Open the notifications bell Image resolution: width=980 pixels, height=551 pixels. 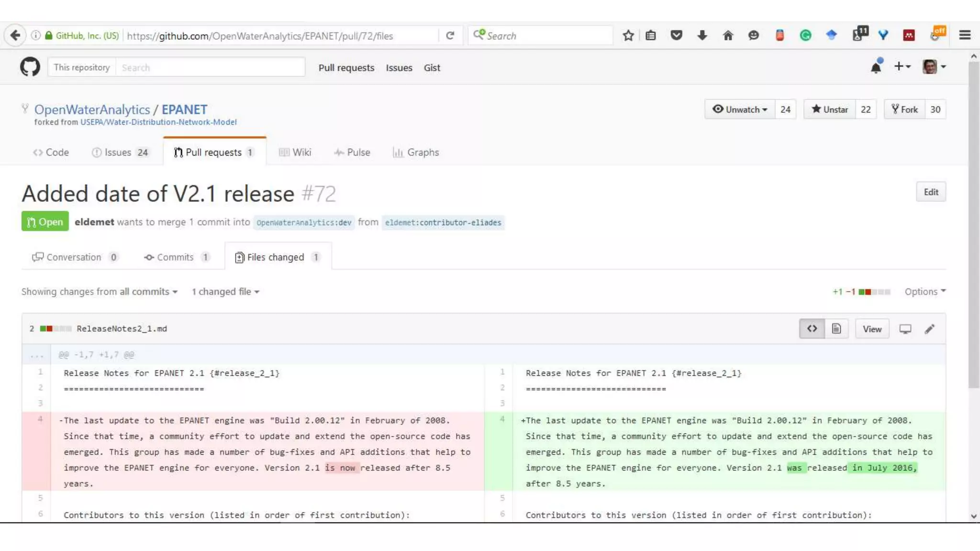click(x=876, y=67)
